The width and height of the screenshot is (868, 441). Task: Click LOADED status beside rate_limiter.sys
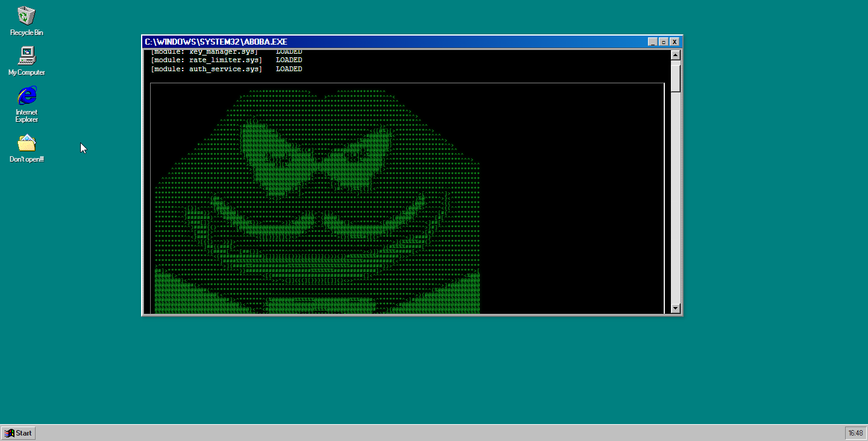[289, 60]
